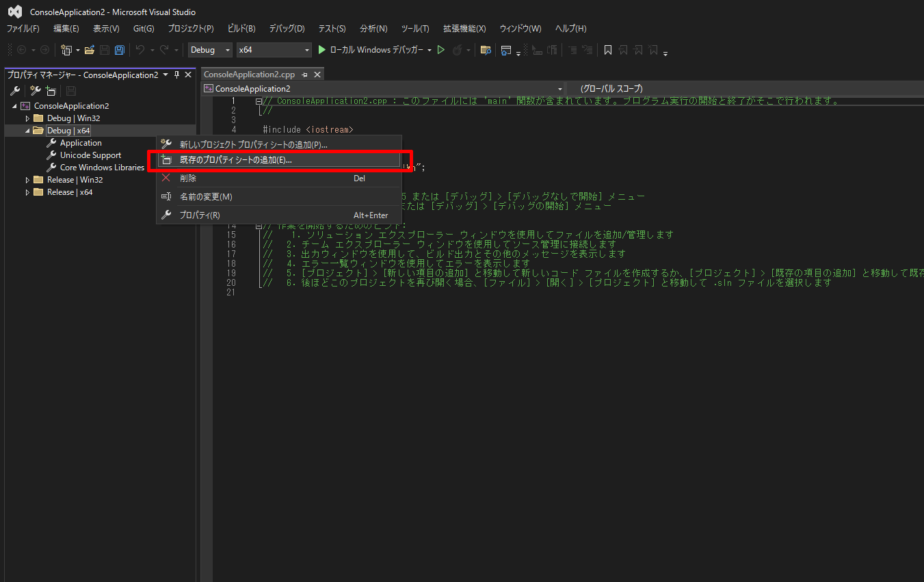Close the Property Manager panel

(x=188, y=75)
